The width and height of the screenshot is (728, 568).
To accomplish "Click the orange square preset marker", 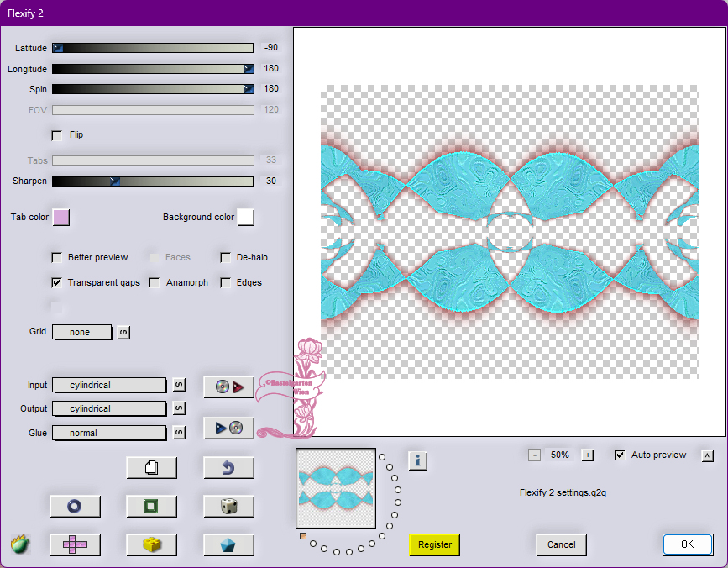I will (303, 536).
